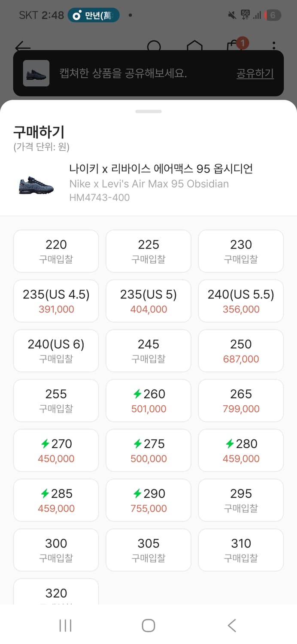Tap the back arrow at top left
The width and height of the screenshot is (297, 644).
[x=22, y=46]
